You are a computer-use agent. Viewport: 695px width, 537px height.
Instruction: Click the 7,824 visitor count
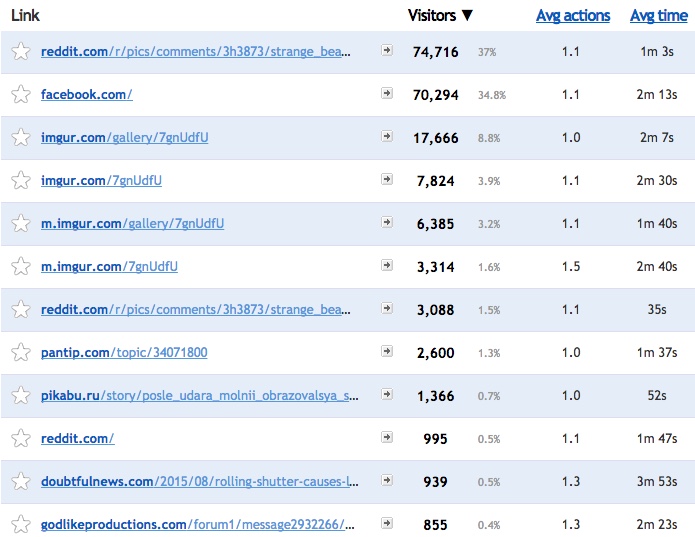(435, 181)
